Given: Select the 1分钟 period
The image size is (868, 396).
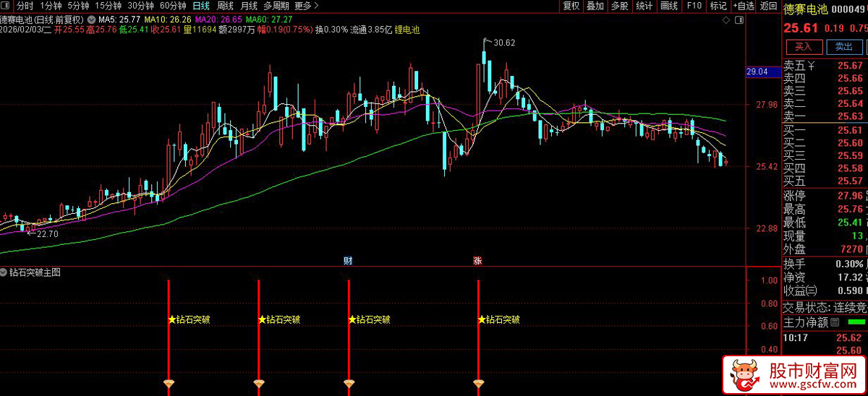Looking at the screenshot, I should pos(51,6).
